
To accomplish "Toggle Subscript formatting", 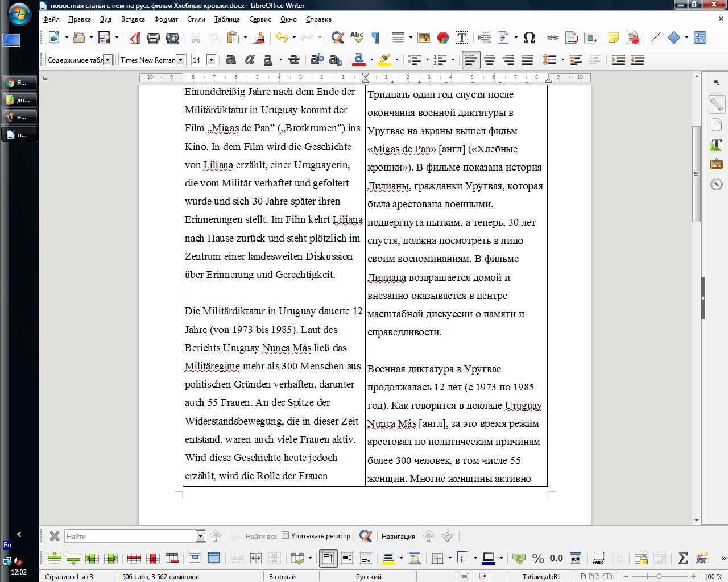I will click(x=336, y=60).
